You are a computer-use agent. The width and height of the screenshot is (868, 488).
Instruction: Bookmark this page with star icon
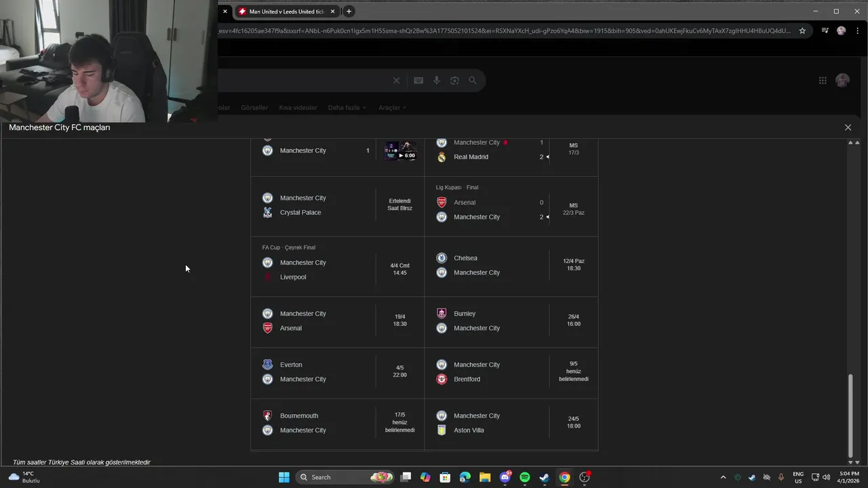[x=802, y=30]
